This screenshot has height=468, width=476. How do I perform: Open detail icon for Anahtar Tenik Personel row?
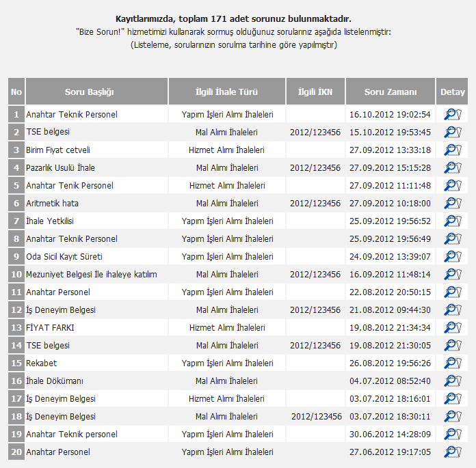[453, 185]
